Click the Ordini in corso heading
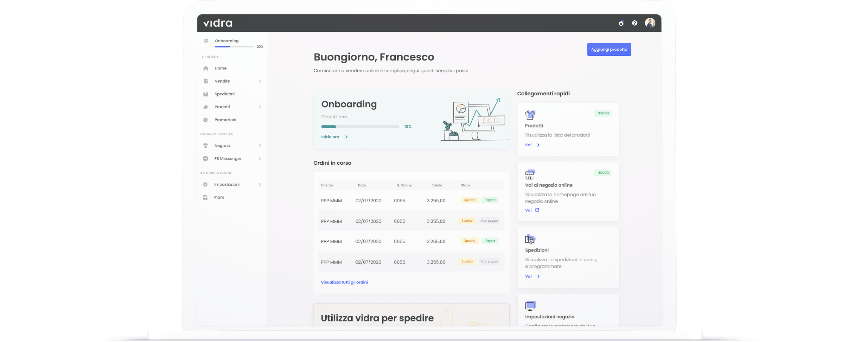 point(332,163)
